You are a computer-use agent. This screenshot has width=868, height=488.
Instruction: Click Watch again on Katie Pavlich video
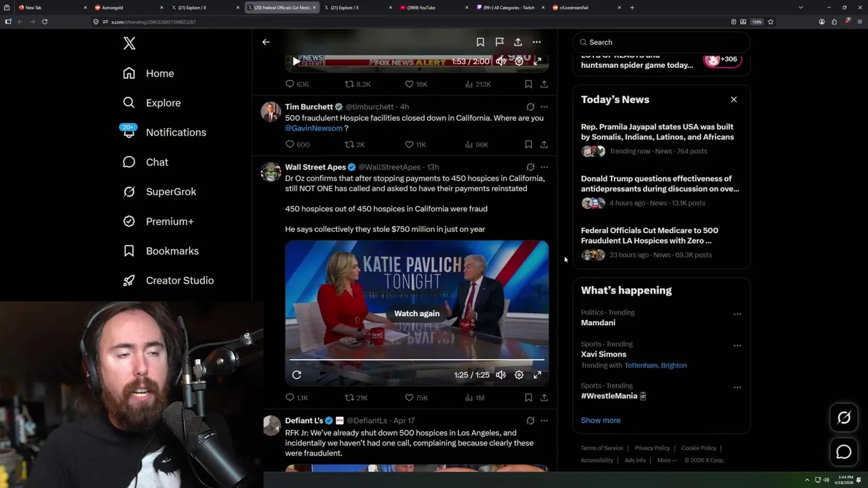coord(417,313)
